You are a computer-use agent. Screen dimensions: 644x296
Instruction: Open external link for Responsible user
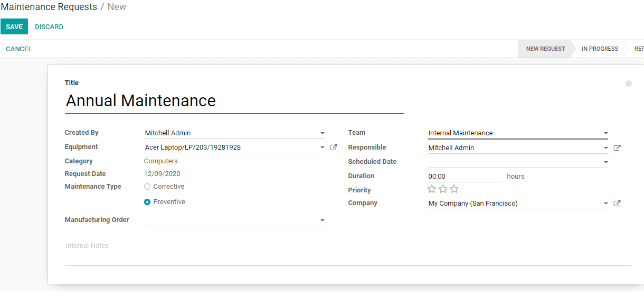617,148
